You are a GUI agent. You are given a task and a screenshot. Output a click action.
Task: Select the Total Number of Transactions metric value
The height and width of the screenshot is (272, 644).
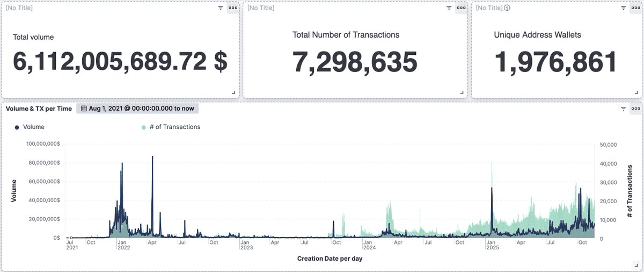[x=355, y=62]
